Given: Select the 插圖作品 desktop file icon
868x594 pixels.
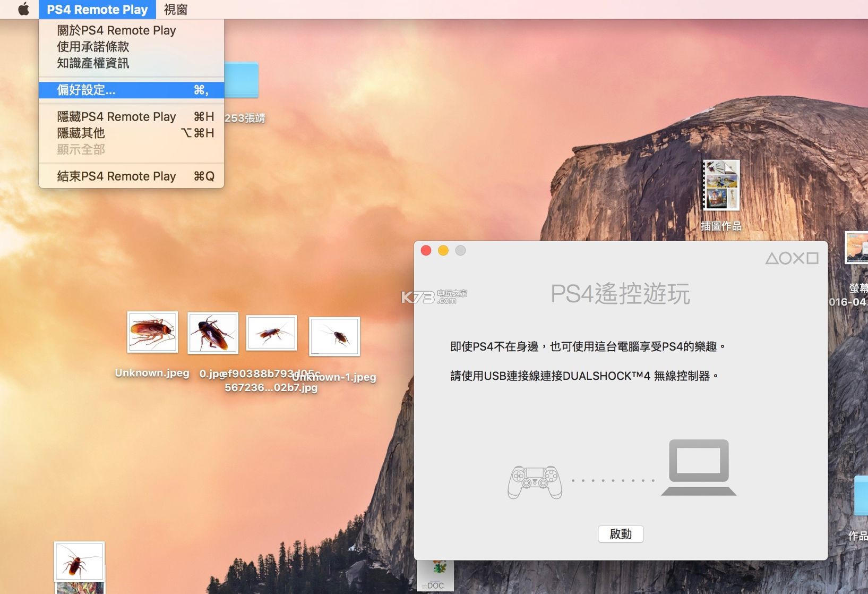Looking at the screenshot, I should [x=721, y=185].
